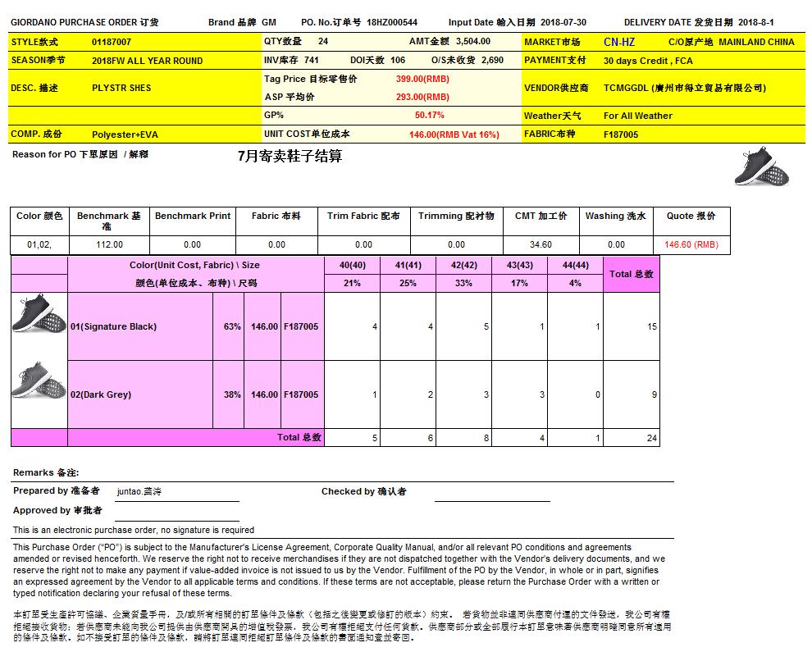Select the GP% value 50.17%

[x=429, y=116]
